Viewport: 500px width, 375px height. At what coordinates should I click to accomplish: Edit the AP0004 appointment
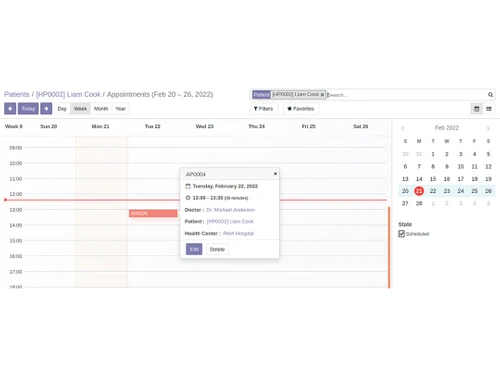click(x=194, y=249)
